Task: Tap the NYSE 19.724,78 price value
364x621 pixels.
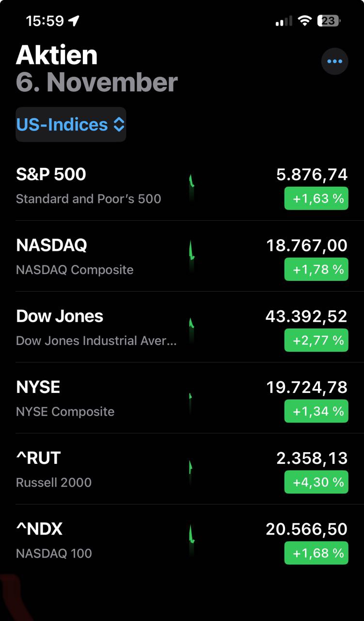Action: pyautogui.click(x=307, y=387)
